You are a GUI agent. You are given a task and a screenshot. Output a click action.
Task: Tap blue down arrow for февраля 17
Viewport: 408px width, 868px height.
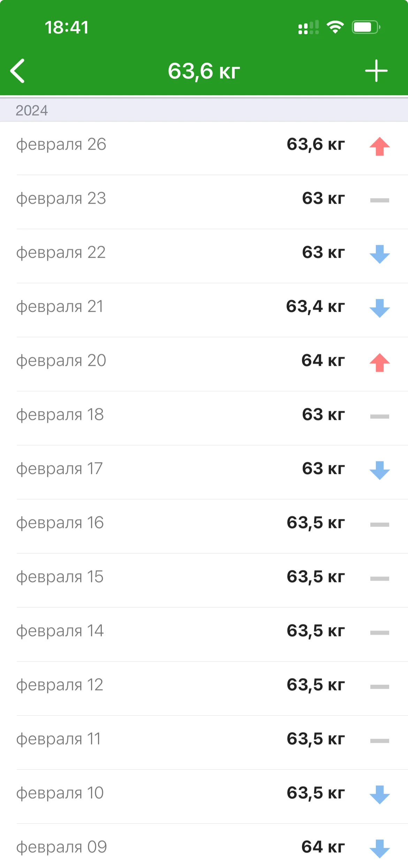coord(379,470)
